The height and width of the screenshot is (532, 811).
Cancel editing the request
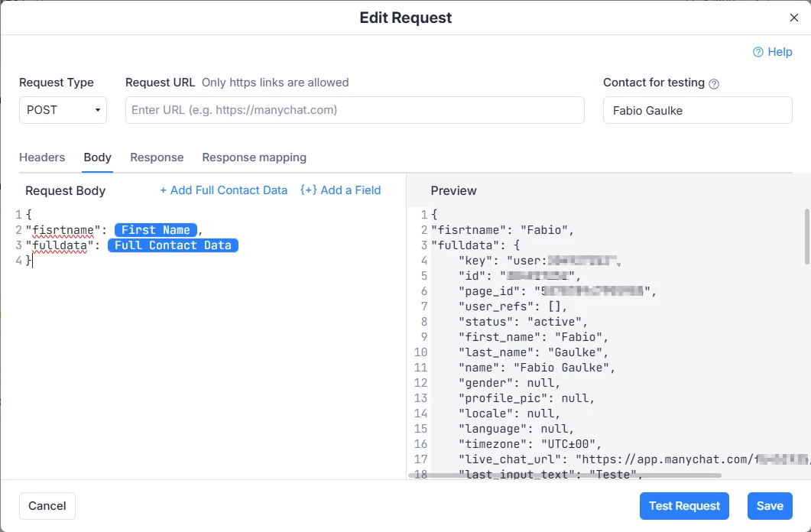(47, 506)
